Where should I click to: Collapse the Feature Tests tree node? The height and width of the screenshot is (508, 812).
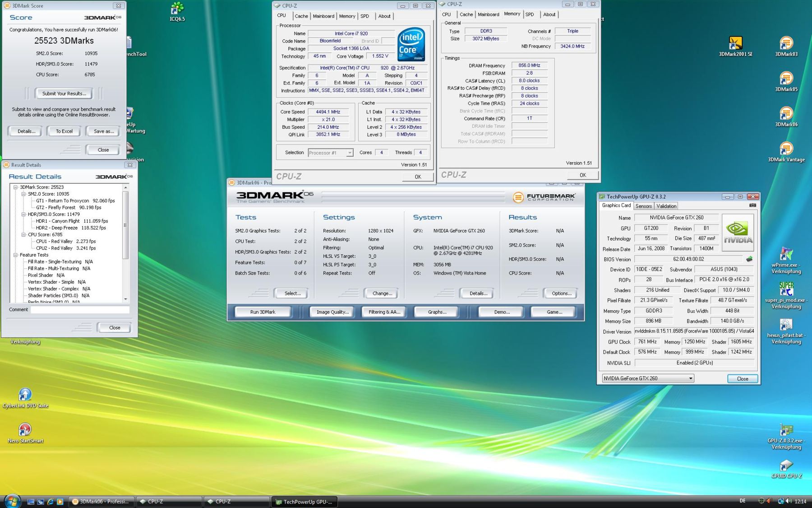coord(15,255)
